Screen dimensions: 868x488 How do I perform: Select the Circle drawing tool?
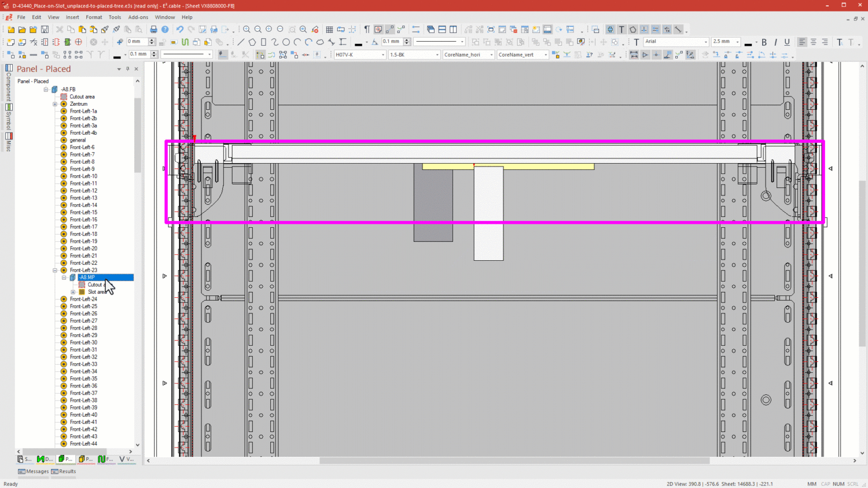286,42
